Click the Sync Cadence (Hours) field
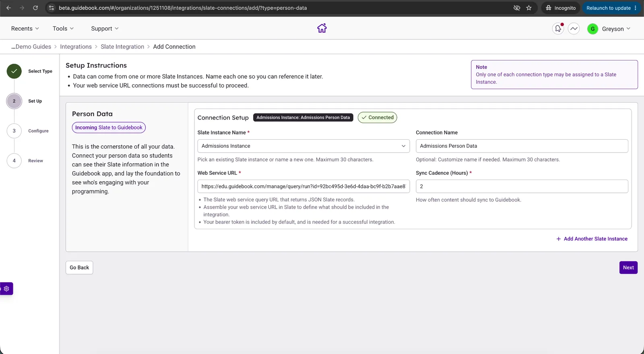Screen dimensions: 644x354 (x=522, y=186)
